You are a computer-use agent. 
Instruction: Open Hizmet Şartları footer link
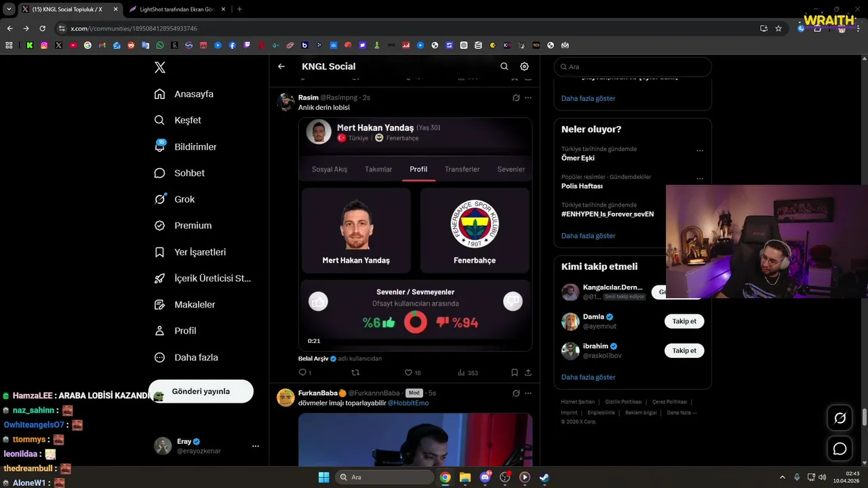coord(578,402)
